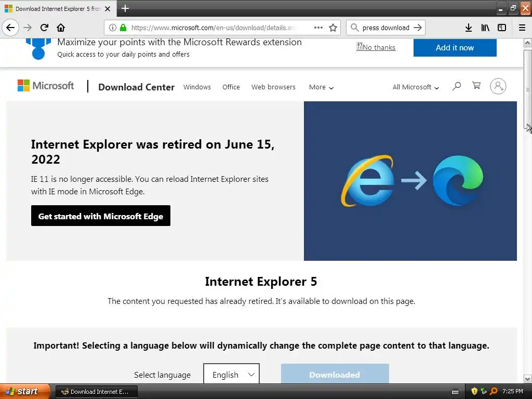This screenshot has width=532, height=399.
Task: Click the vertical scrollbar thumb
Action: 528,89
